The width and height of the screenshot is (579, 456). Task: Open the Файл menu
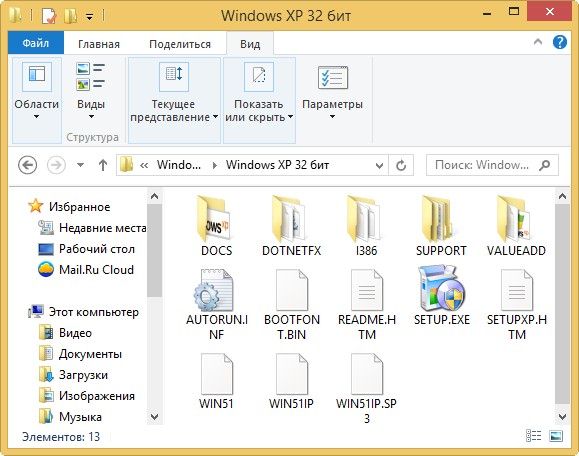[x=36, y=43]
